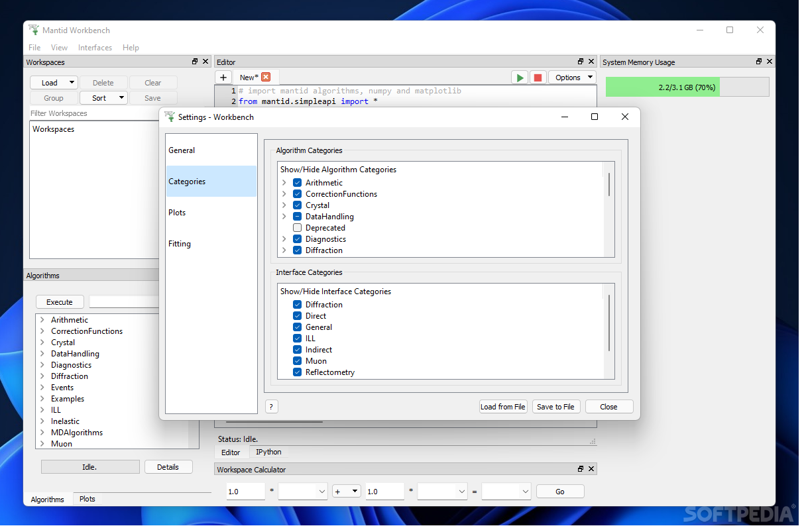Screen dimensions: 806x532
Task: Open the Options dropdown in the Editor
Action: (x=572, y=78)
